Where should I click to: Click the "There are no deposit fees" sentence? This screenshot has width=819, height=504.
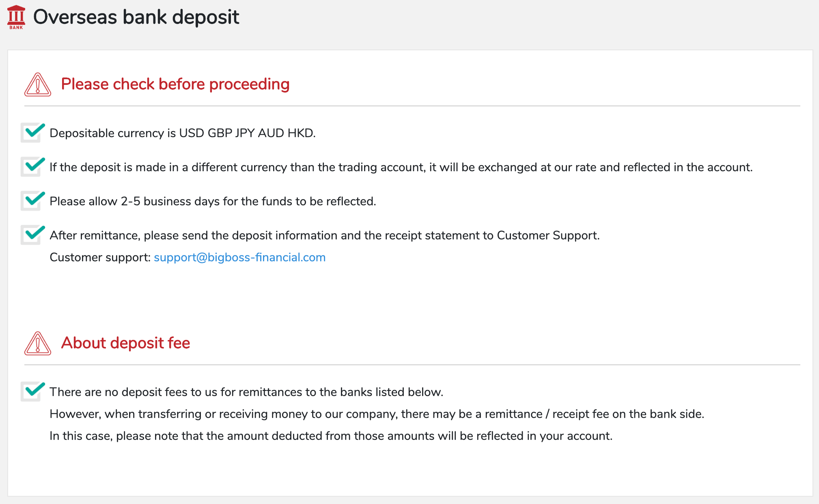point(246,392)
